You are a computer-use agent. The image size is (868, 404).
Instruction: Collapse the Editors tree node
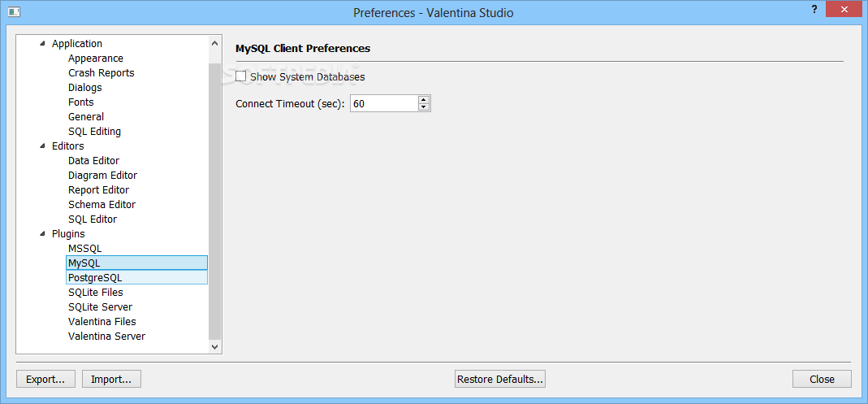tap(43, 146)
